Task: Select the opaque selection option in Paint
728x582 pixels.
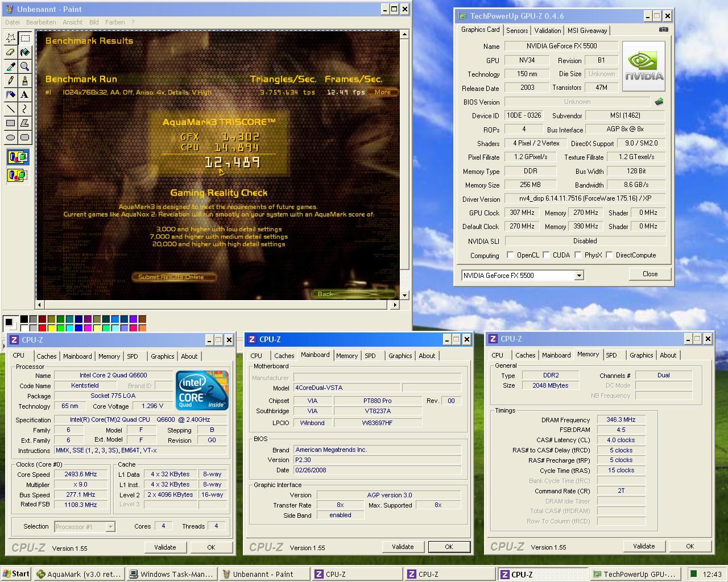Action: tap(18, 157)
